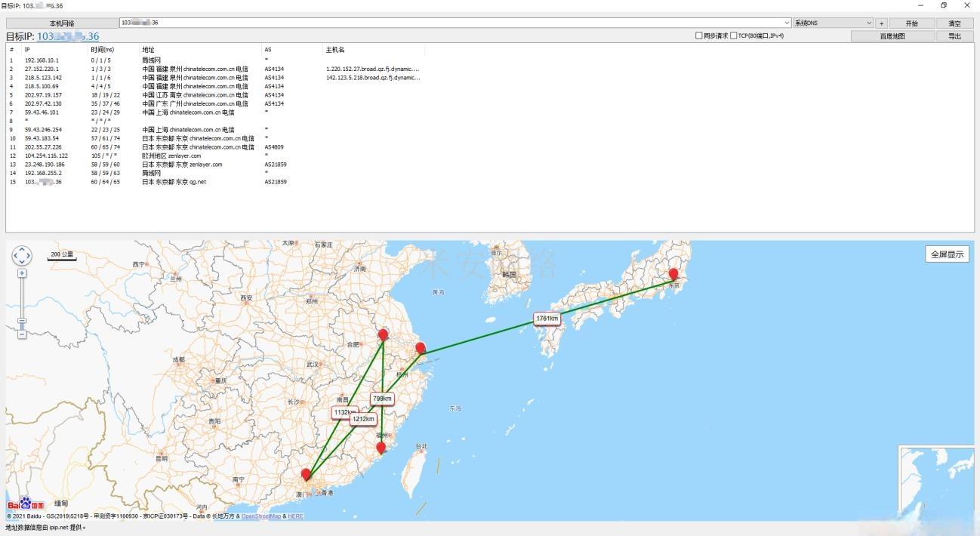
Task: Select hop 11 with IP 202.55.27.226
Action: click(215, 147)
